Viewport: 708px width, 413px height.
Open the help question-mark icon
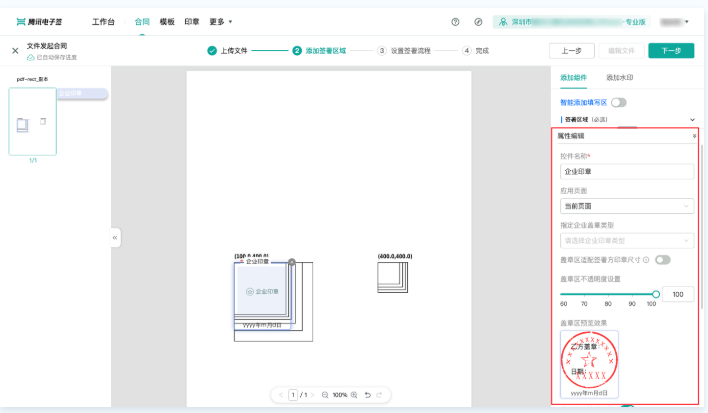(455, 22)
